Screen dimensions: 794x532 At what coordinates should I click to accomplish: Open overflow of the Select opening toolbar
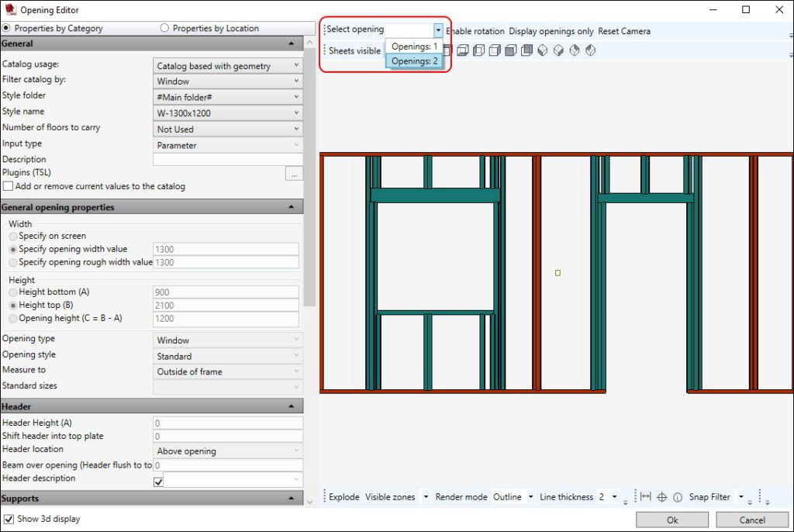pos(791,36)
